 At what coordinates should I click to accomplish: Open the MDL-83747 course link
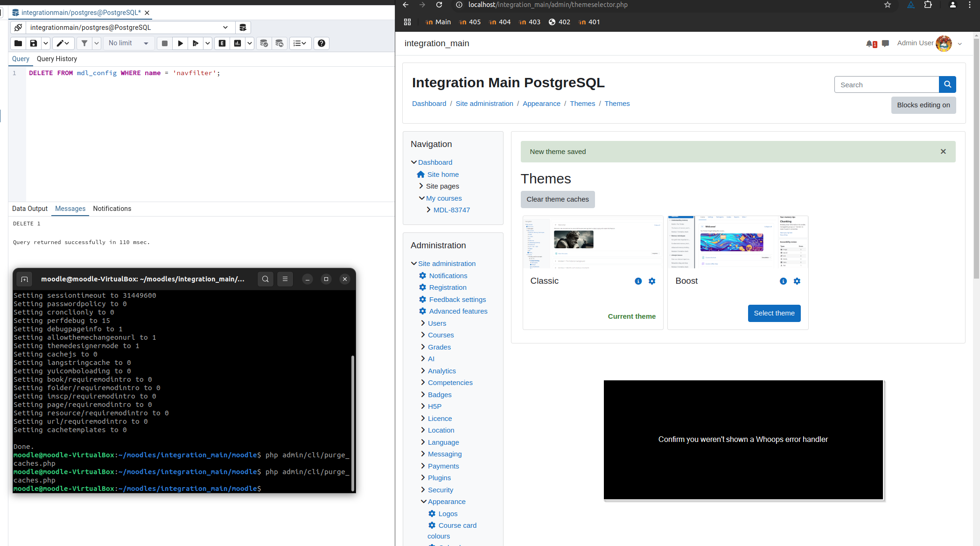click(452, 210)
